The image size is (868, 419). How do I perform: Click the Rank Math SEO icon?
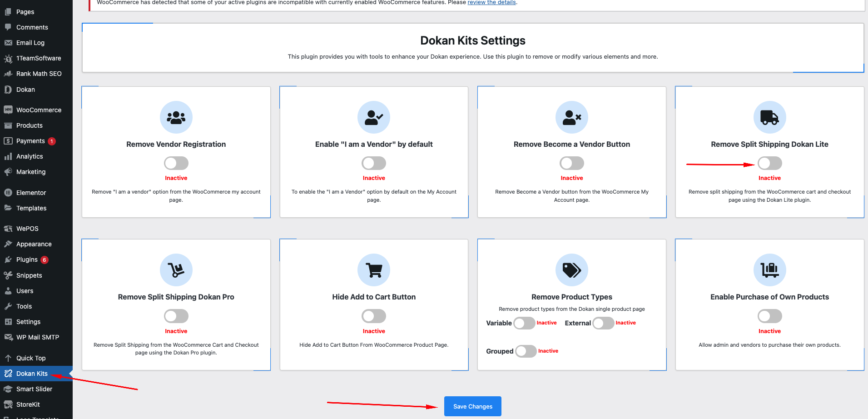8,74
